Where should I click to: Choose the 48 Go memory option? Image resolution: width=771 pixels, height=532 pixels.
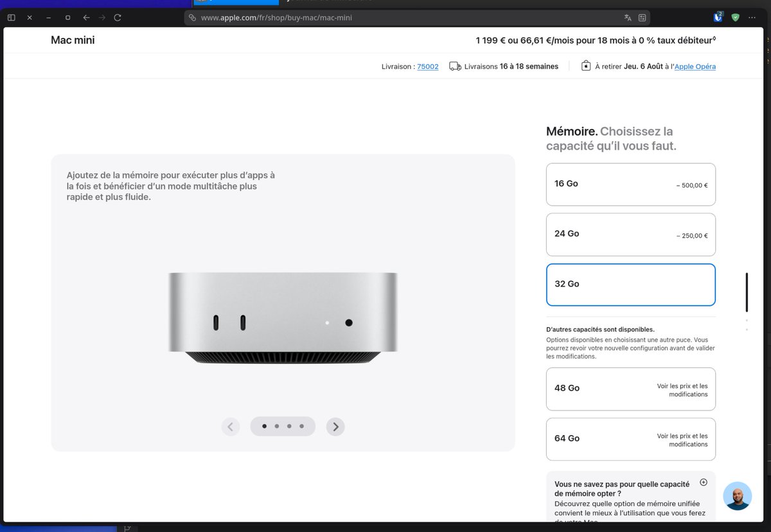point(631,389)
